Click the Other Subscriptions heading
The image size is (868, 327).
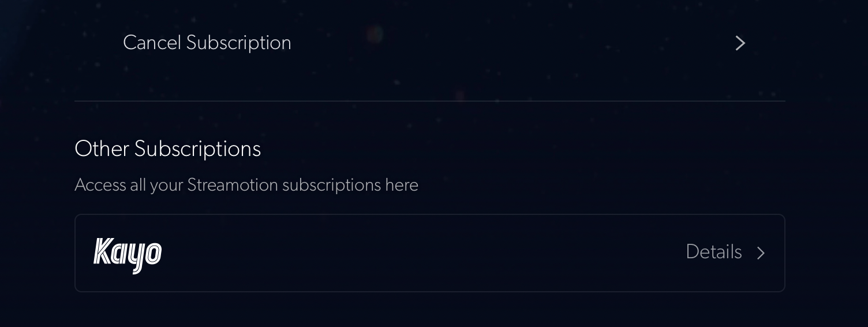click(x=167, y=149)
